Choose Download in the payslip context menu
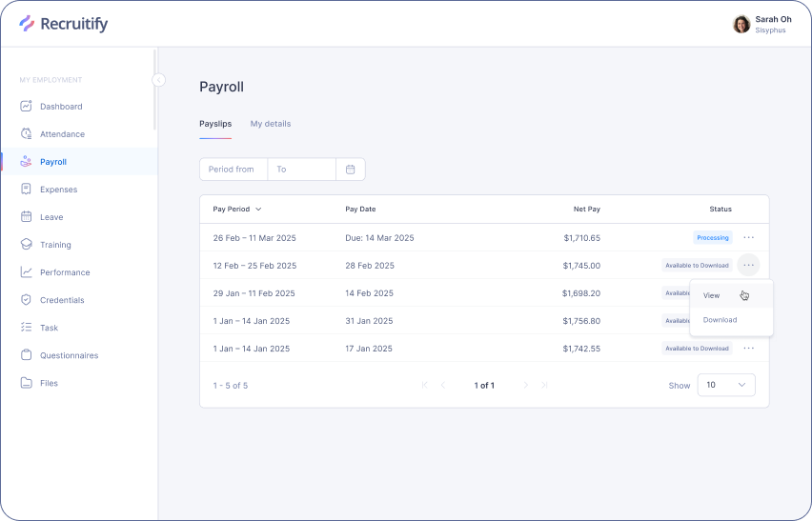This screenshot has height=521, width=812. (731, 320)
